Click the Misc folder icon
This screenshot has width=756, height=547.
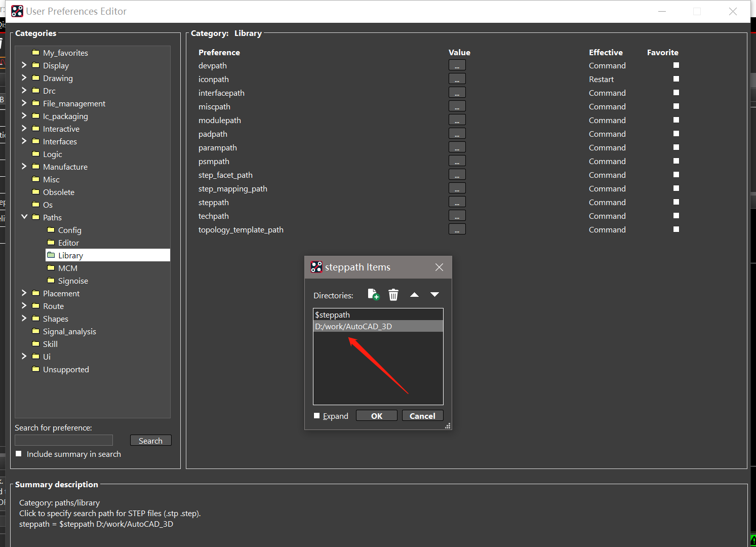[35, 179]
